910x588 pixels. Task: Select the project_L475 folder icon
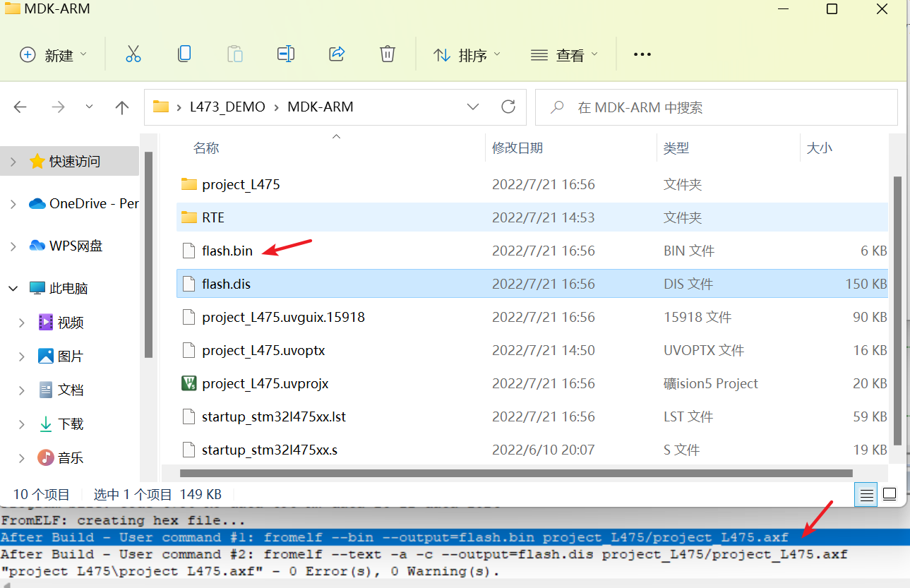pyautogui.click(x=188, y=184)
